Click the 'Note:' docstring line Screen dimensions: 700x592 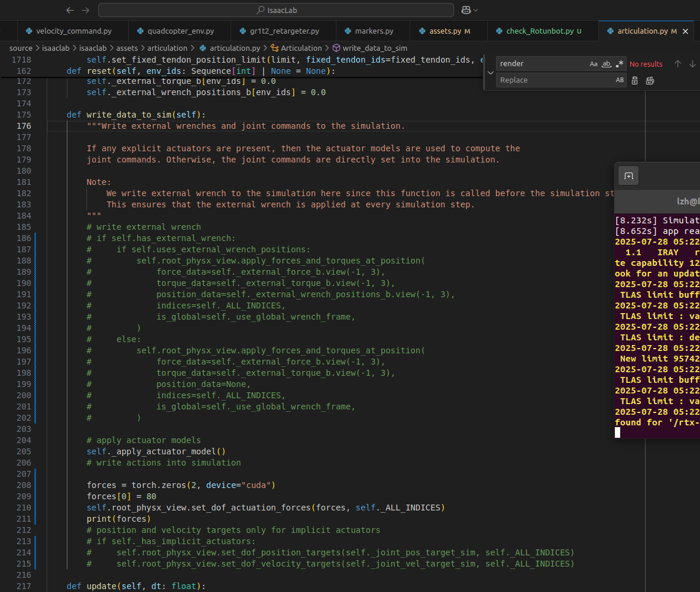point(99,182)
